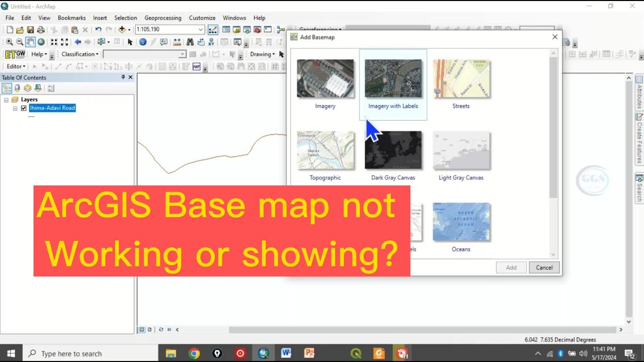Viewport: 644px width, 362px height.
Task: Open the Bookmarks menu
Action: pos(71,18)
